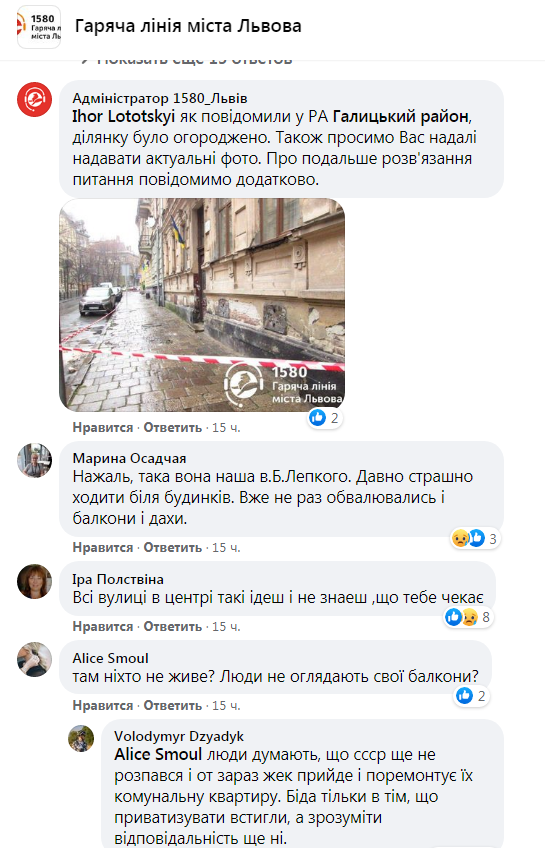Reply to Alice Smoul's comment
Image resolution: width=545 pixels, height=848 pixels.
click(x=172, y=705)
